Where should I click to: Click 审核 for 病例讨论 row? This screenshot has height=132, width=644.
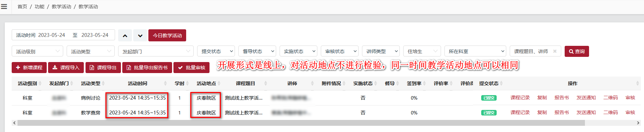[x=630, y=98]
